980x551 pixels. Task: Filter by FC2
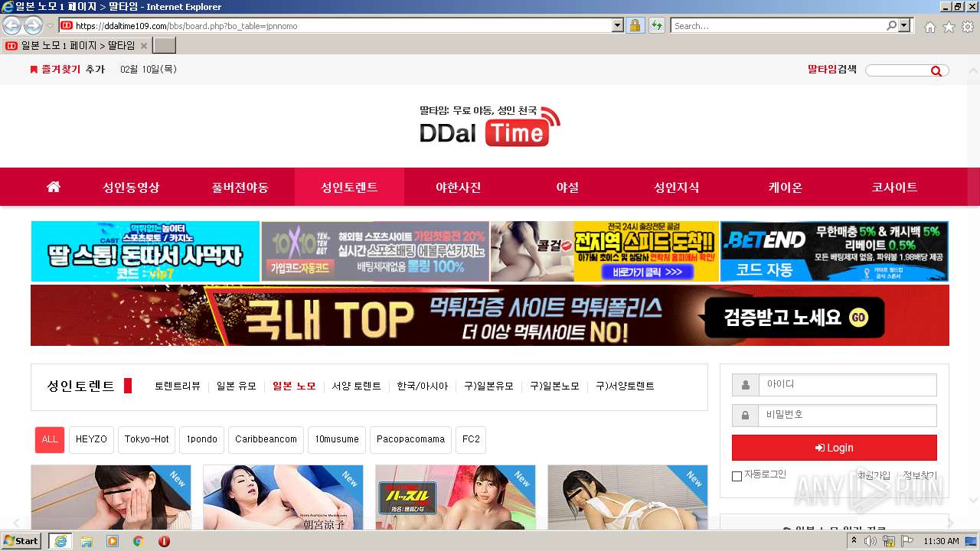click(x=471, y=439)
